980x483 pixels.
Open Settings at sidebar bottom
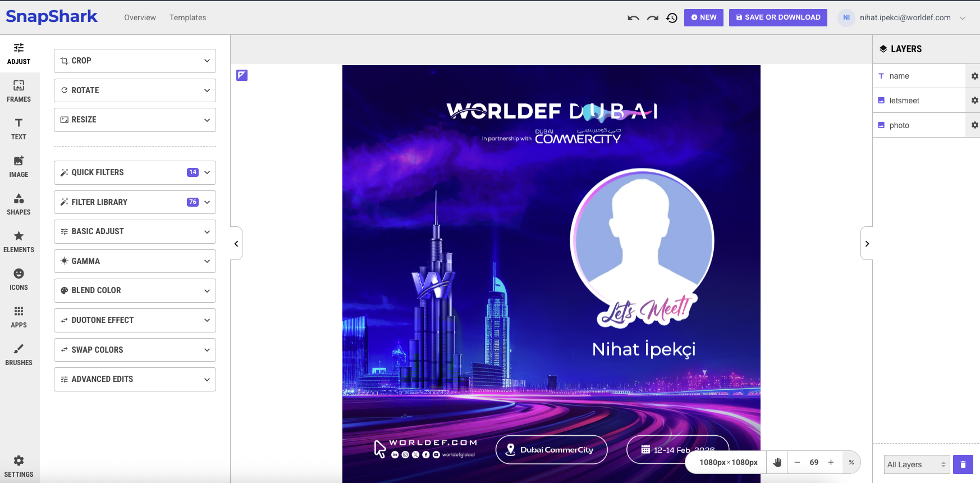pos(19,467)
